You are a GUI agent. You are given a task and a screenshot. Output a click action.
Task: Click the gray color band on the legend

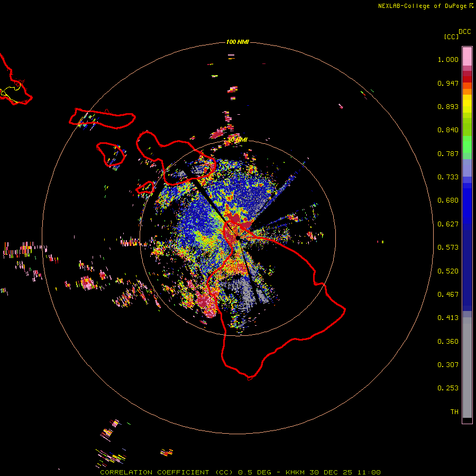pyautogui.click(x=467, y=368)
